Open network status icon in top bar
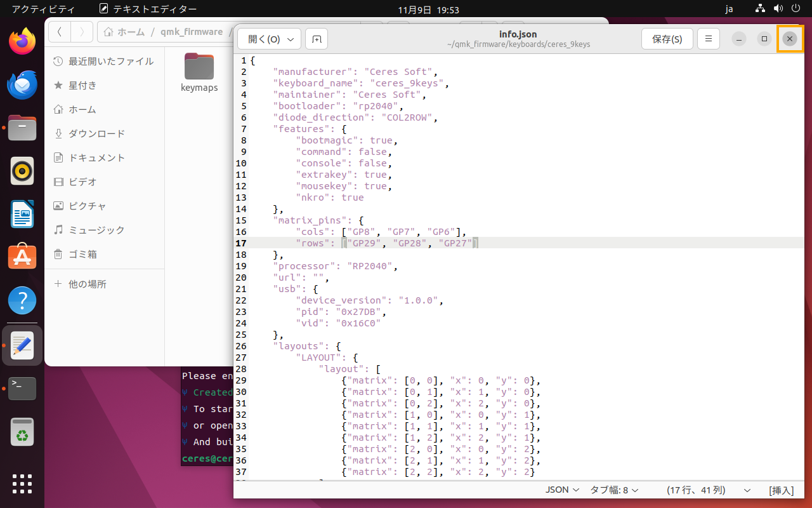 (761, 10)
